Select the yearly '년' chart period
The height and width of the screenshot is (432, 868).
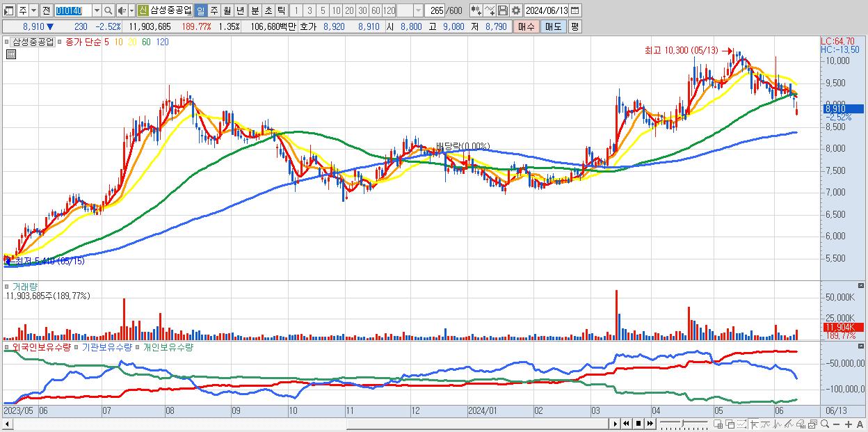point(240,11)
